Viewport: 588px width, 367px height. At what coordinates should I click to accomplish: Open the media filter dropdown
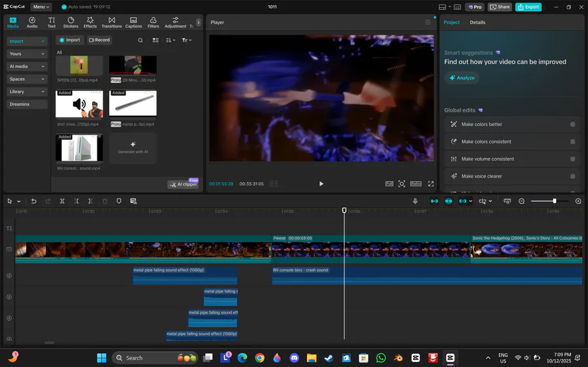coord(187,40)
